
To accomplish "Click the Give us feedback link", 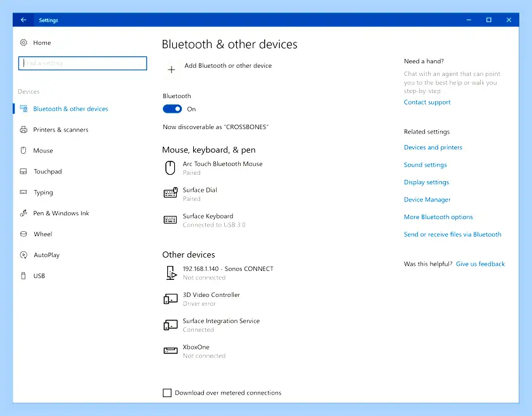I will coord(481,264).
